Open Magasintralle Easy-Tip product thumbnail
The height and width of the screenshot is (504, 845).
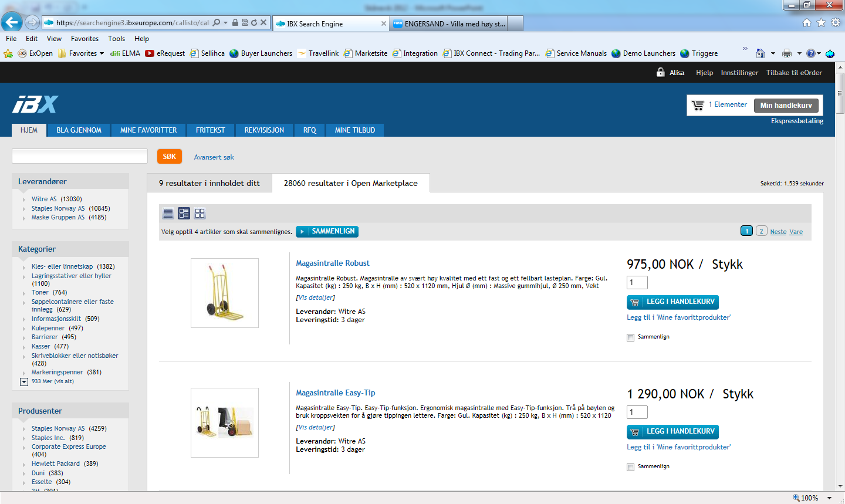(225, 423)
